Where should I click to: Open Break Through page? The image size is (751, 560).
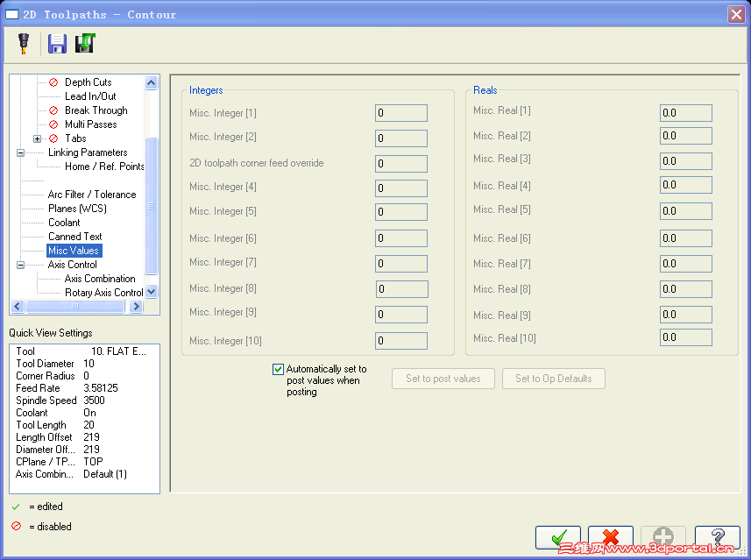pyautogui.click(x=96, y=110)
